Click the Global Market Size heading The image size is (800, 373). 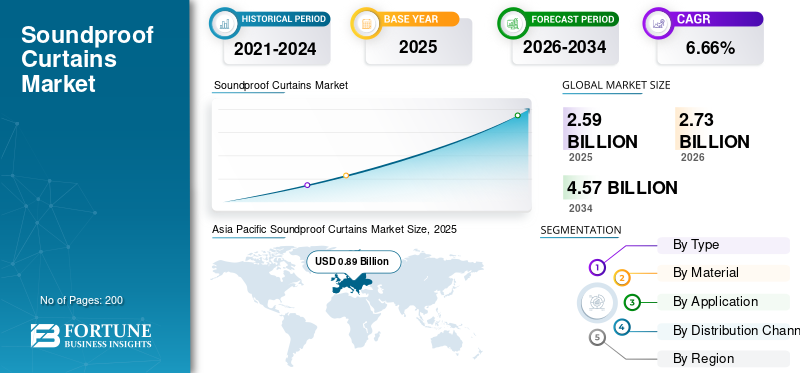coord(616,86)
